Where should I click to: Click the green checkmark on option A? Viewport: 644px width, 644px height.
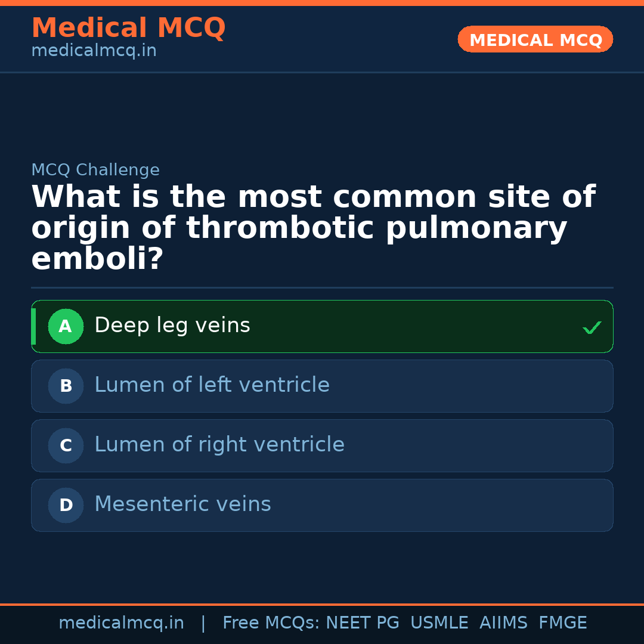(x=592, y=327)
